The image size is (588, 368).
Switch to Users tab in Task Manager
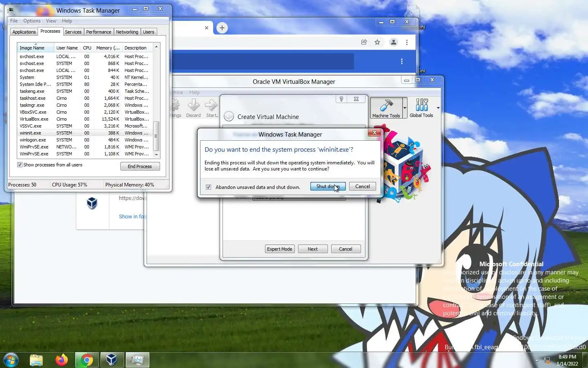149,32
